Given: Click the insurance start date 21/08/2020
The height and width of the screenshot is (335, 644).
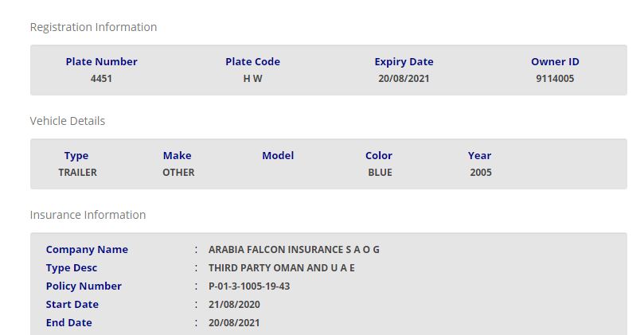Looking at the screenshot, I should tap(234, 305).
